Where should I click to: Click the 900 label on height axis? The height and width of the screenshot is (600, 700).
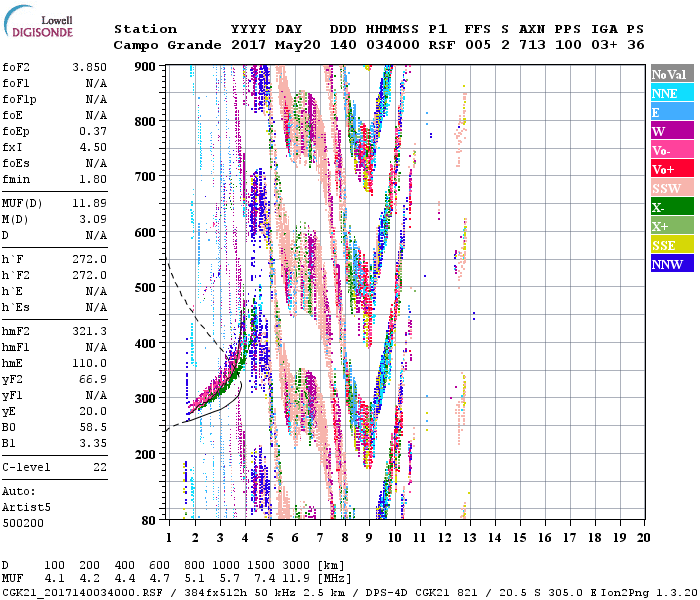(x=146, y=66)
